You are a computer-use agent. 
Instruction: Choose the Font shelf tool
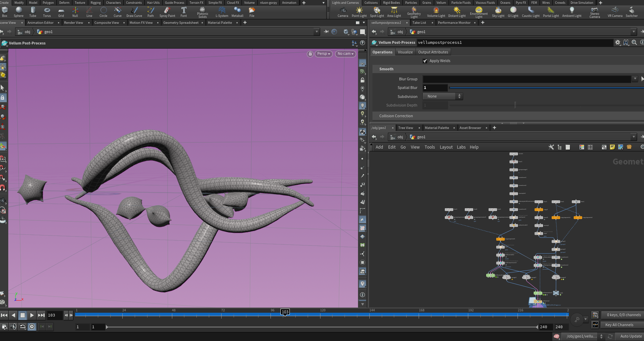[x=184, y=12]
